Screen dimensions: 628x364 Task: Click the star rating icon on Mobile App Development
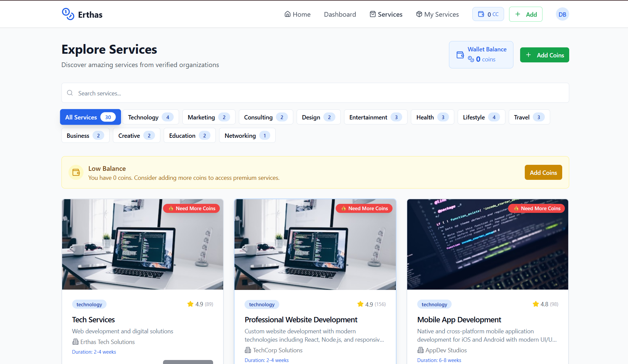point(535,304)
